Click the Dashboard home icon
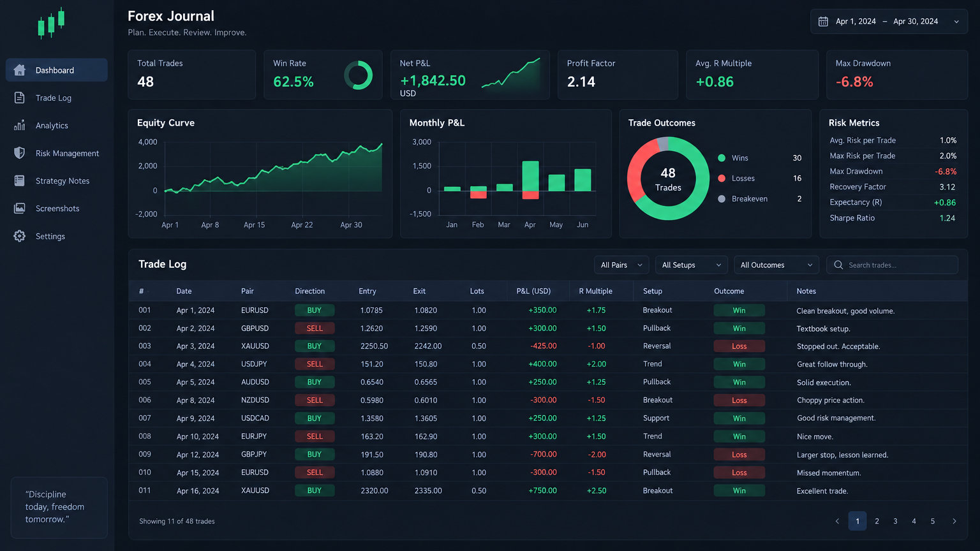 [x=20, y=70]
